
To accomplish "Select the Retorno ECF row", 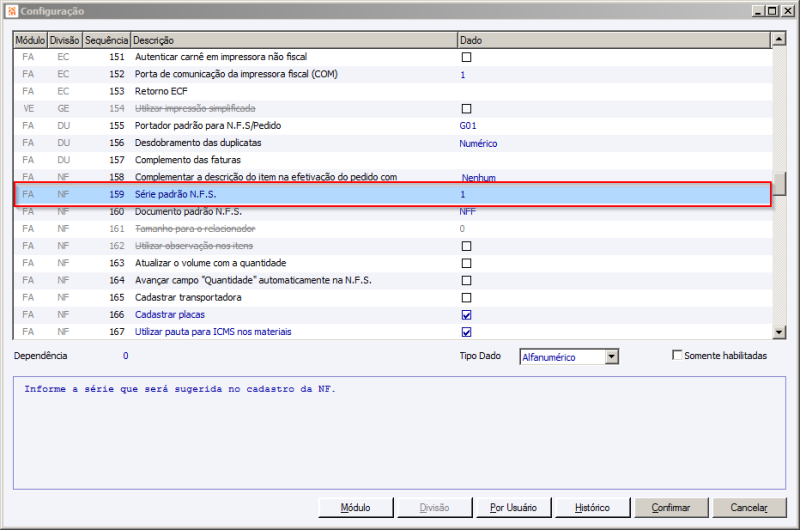I will (392, 91).
